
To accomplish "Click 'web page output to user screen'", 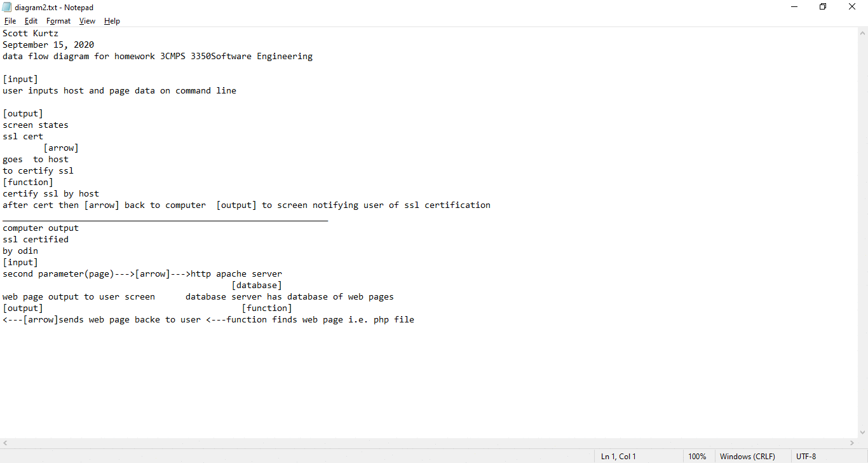I will point(79,297).
